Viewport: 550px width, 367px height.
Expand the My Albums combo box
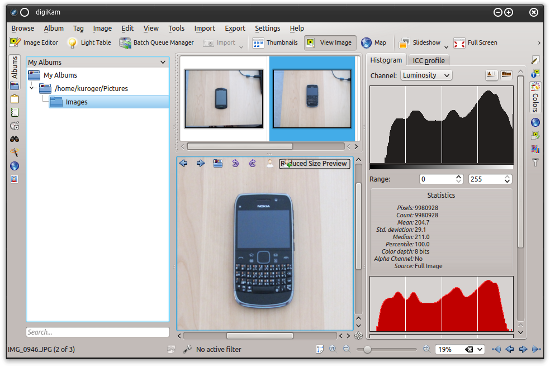pos(97,62)
